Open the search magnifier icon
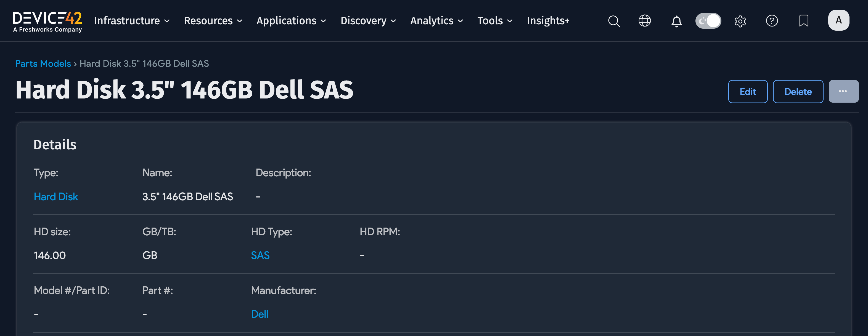Viewport: 868px width, 336px height. [614, 21]
